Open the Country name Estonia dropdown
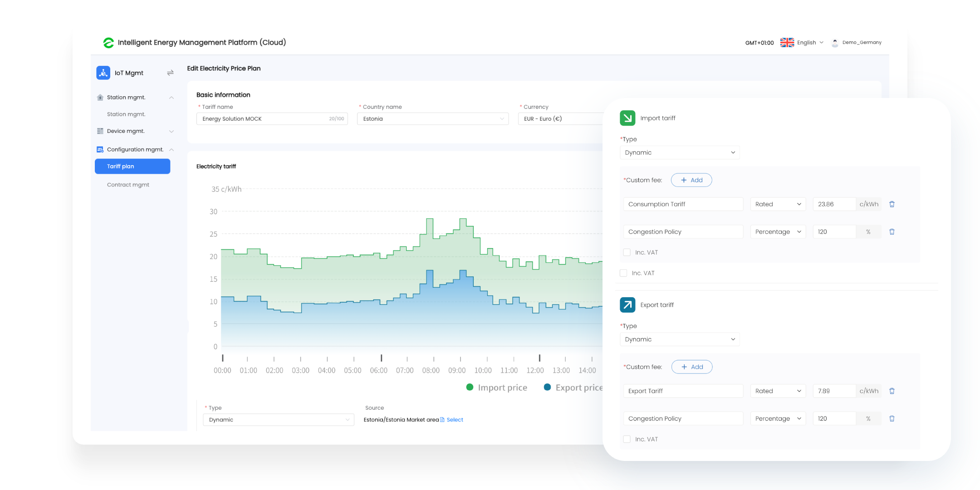 [x=433, y=119]
